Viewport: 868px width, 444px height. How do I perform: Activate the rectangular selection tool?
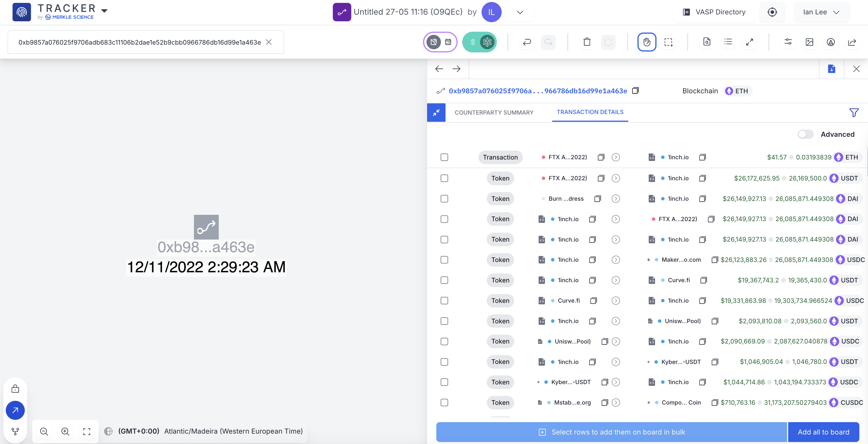coord(668,42)
